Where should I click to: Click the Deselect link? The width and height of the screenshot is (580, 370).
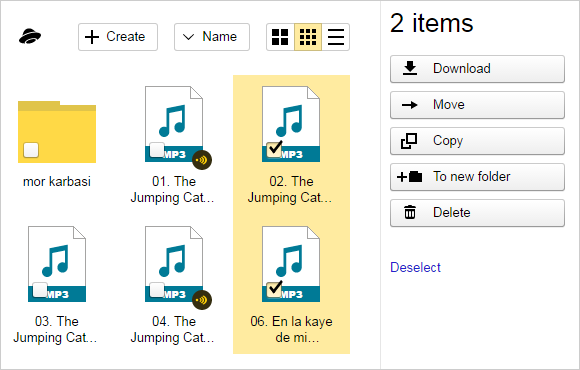[x=415, y=267]
